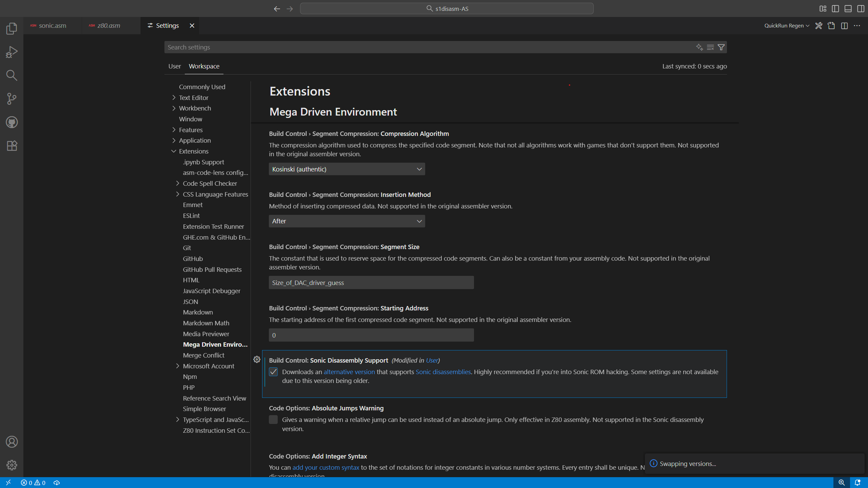
Task: Switch to the User settings tab
Action: click(174, 66)
